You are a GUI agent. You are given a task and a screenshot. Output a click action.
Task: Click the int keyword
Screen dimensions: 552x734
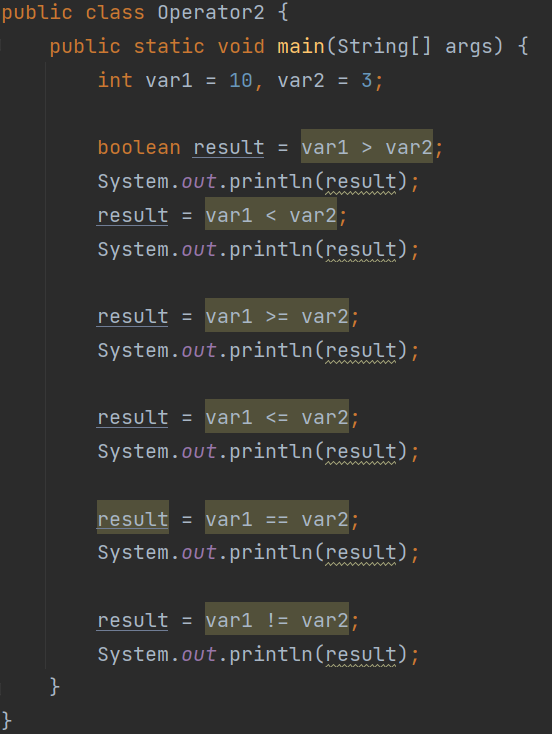pyautogui.click(x=115, y=80)
